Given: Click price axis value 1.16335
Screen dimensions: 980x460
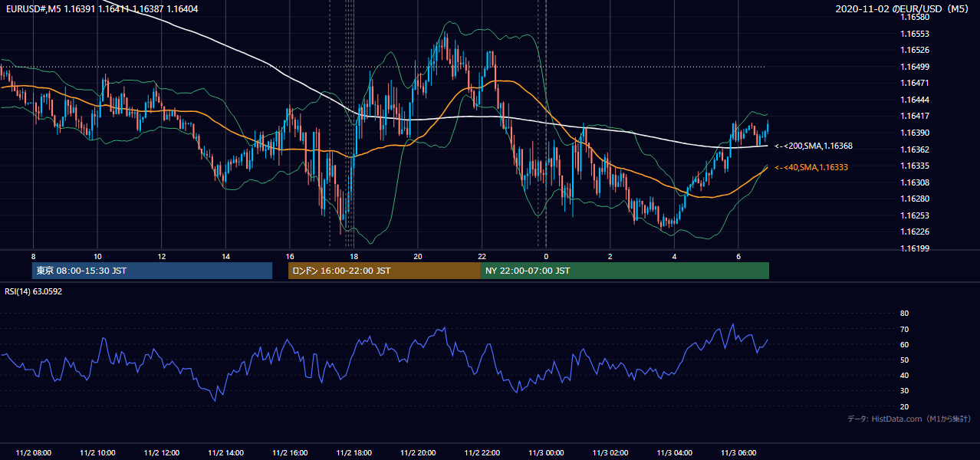Looking at the screenshot, I should 915,166.
